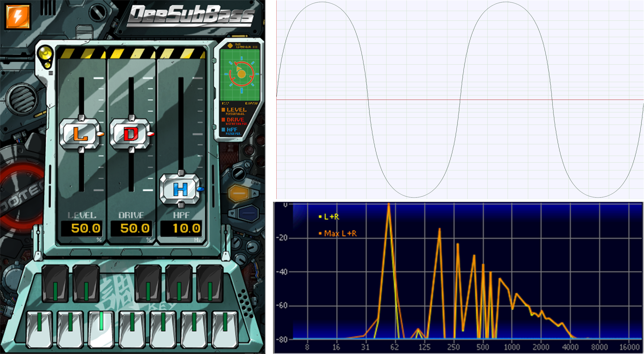Image resolution: width=644 pixels, height=354 pixels.
Task: Click the LEVEL legend on radar panel
Action: pos(234,111)
